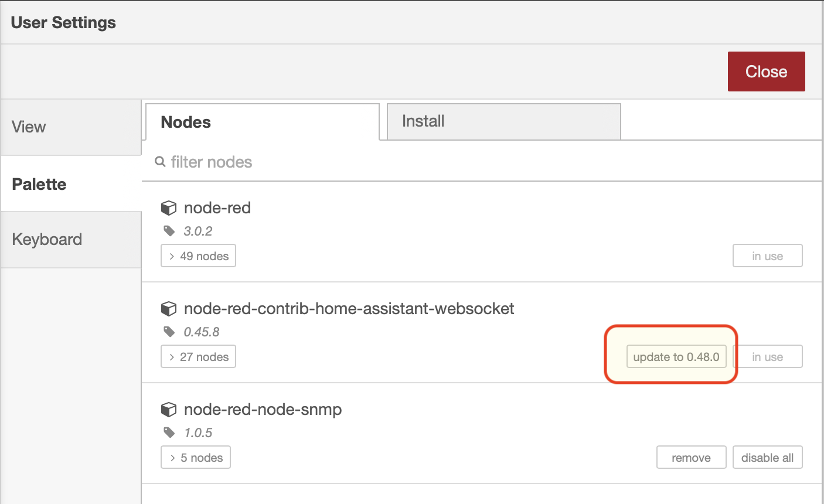Click the version 1.0.5 label
Image resolution: width=824 pixels, height=504 pixels.
coord(198,433)
